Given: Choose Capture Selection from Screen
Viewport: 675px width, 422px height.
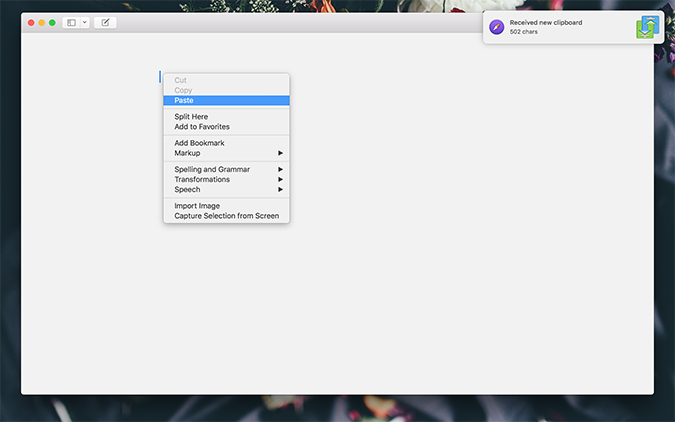Looking at the screenshot, I should [x=226, y=216].
